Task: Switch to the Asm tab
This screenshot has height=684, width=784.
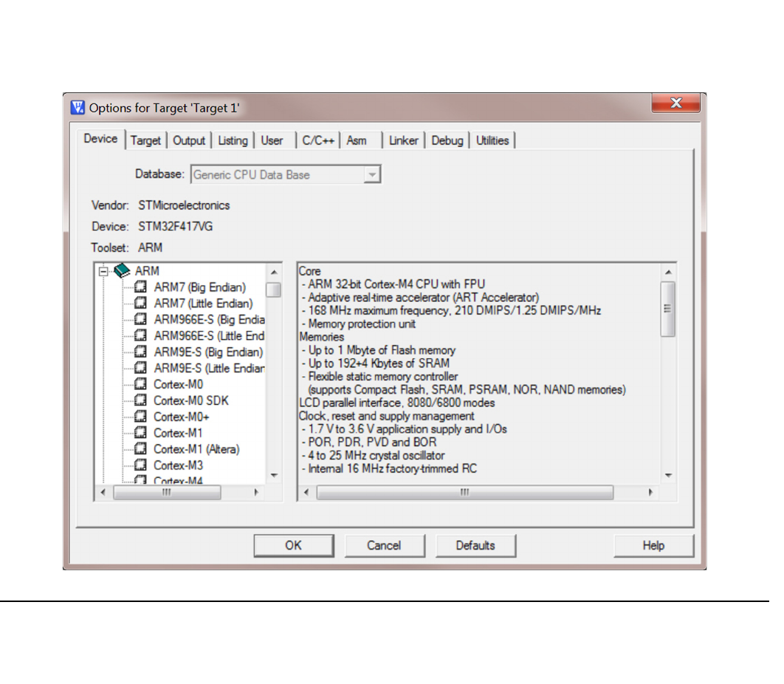Action: coord(357,140)
